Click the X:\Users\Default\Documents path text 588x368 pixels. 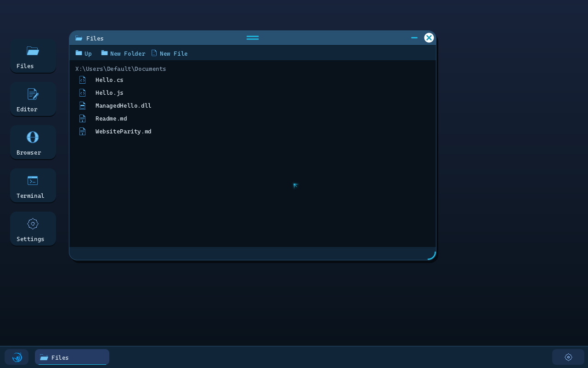pyautogui.click(x=121, y=69)
